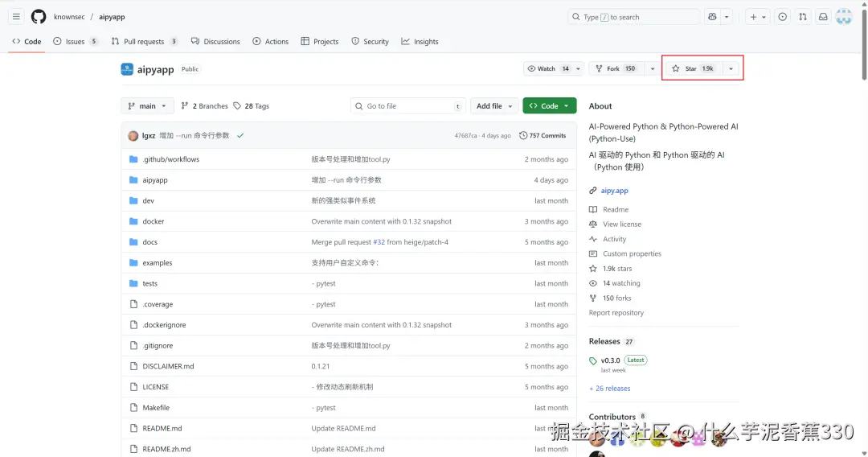Click the docker folder icon
This screenshot has height=457, width=868.
click(133, 221)
